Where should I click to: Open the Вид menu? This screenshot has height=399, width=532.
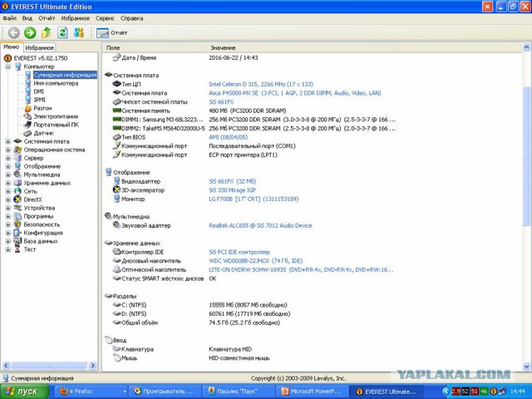(x=27, y=18)
